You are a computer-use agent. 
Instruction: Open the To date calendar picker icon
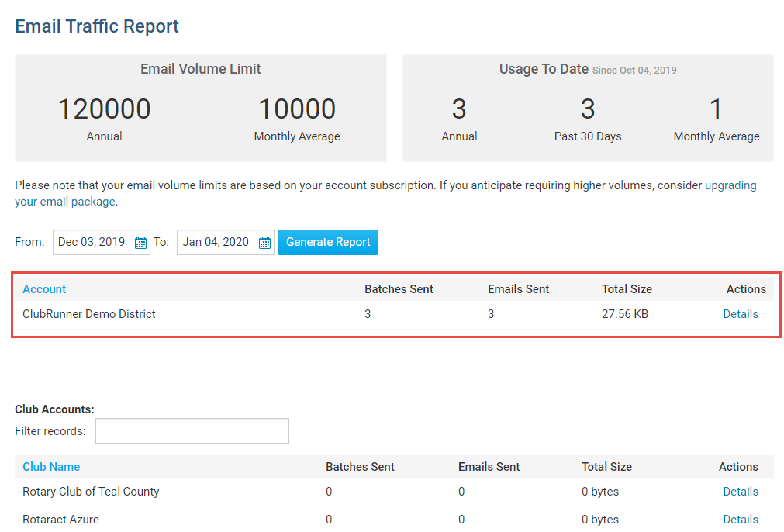(264, 243)
